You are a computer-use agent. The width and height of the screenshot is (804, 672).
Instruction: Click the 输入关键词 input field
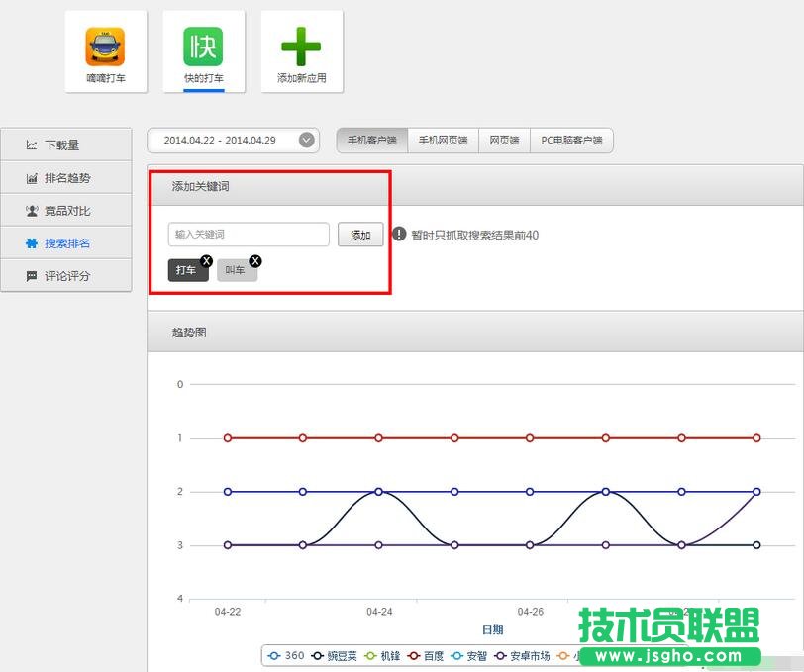click(x=248, y=235)
